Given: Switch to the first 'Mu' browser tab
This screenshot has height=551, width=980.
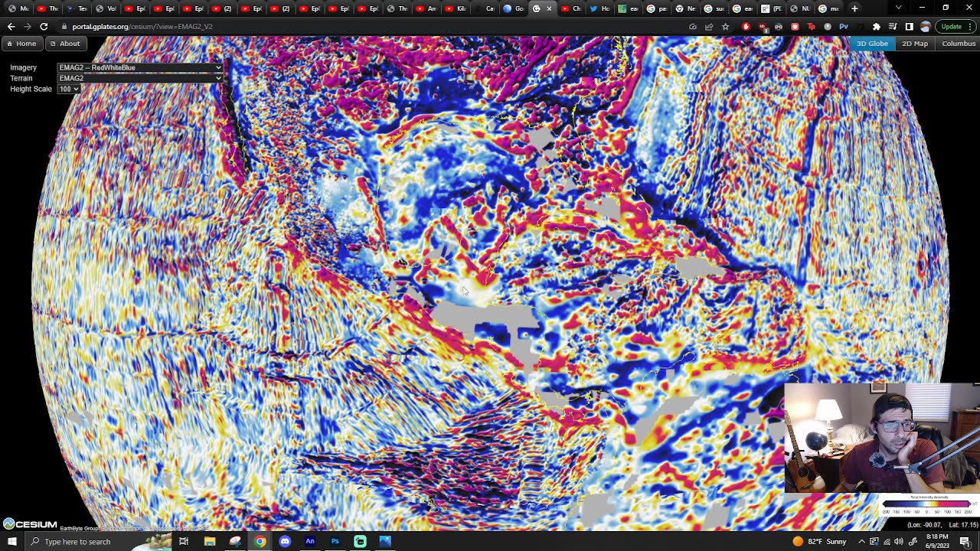Looking at the screenshot, I should pyautogui.click(x=18, y=8).
